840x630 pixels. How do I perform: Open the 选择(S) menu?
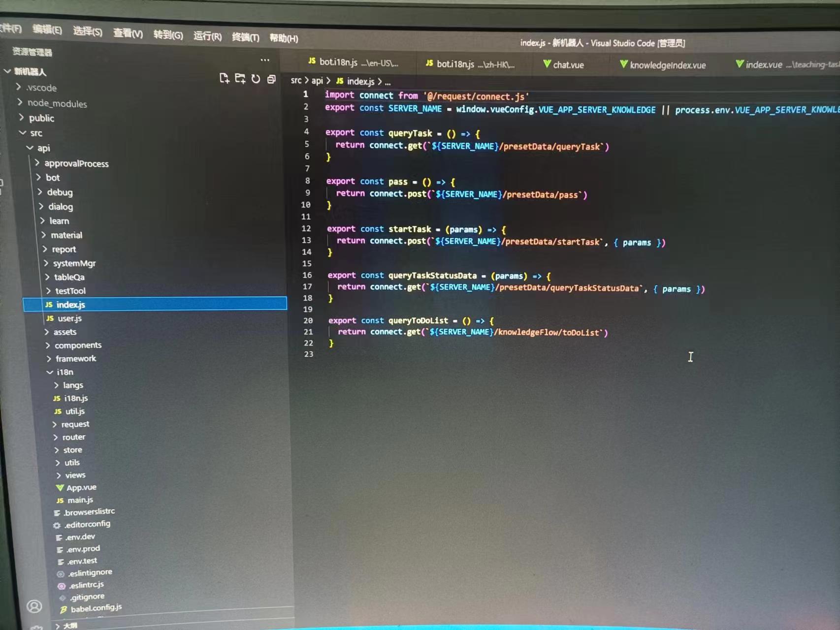(88, 31)
